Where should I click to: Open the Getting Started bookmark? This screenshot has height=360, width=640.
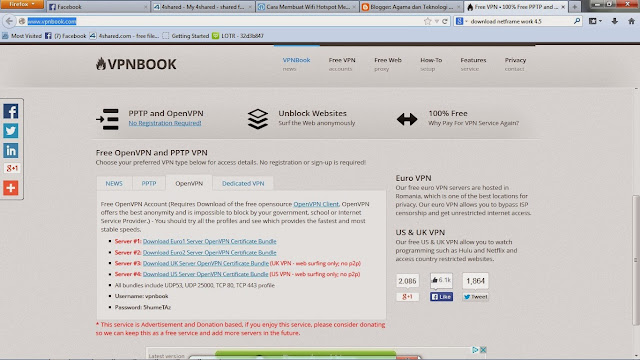186,36
